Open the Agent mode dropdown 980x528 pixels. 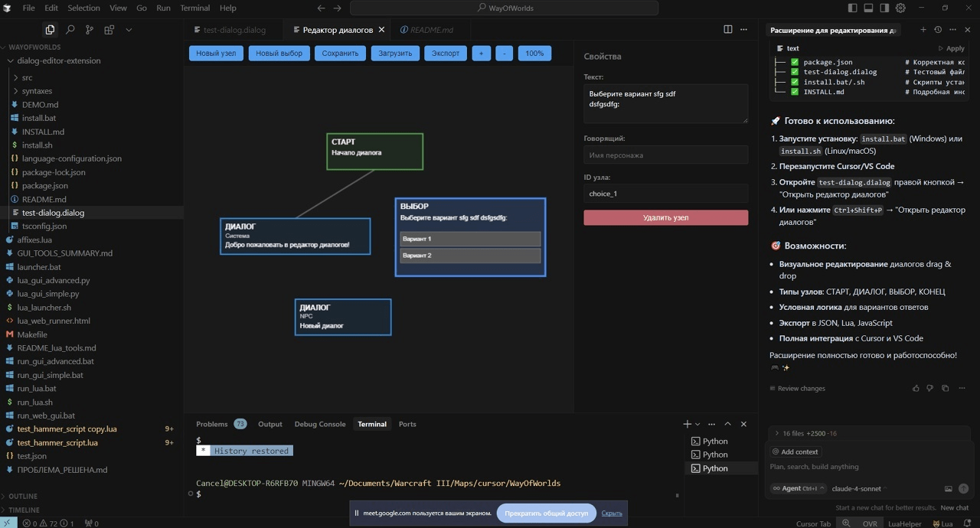tap(799, 488)
